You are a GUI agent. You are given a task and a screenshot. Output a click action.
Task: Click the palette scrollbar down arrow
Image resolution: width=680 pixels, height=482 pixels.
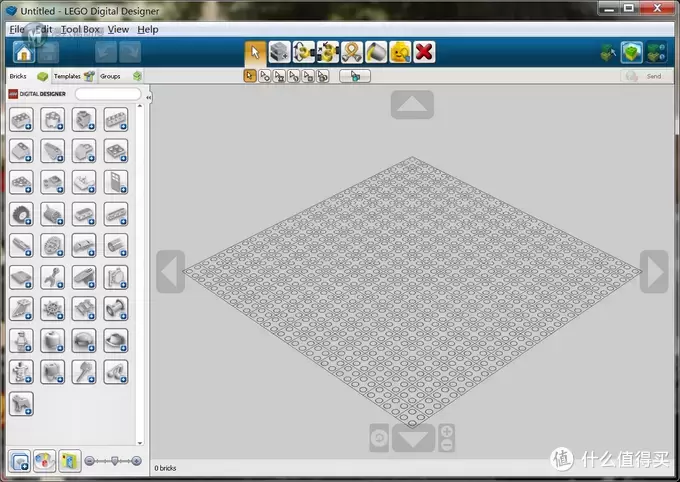click(x=140, y=443)
